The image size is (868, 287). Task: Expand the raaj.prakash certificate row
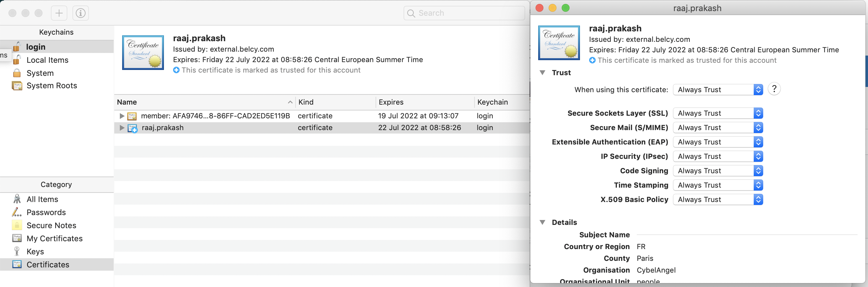pos(122,128)
